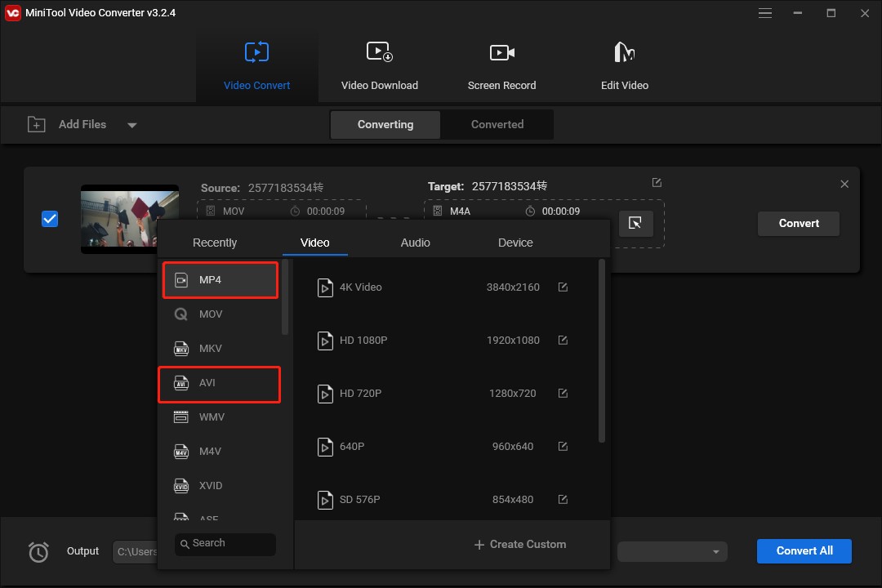Show the Converting list
882x588 pixels.
pyautogui.click(x=385, y=124)
